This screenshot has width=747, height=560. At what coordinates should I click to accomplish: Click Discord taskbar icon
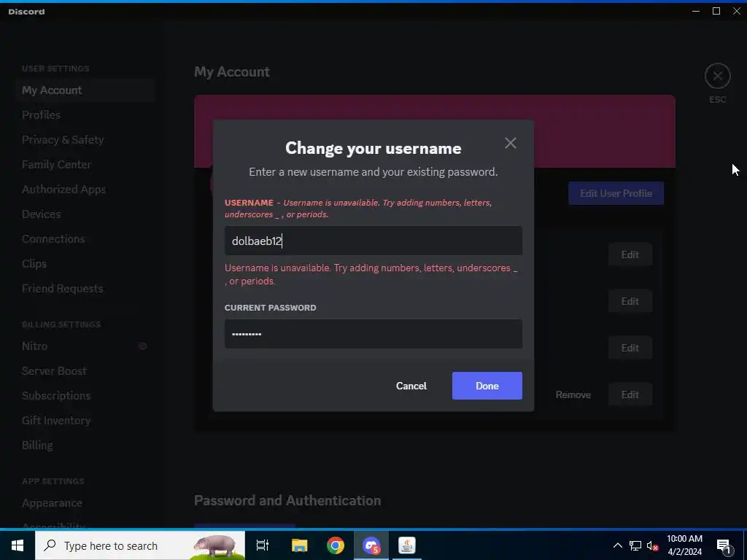tap(371, 545)
